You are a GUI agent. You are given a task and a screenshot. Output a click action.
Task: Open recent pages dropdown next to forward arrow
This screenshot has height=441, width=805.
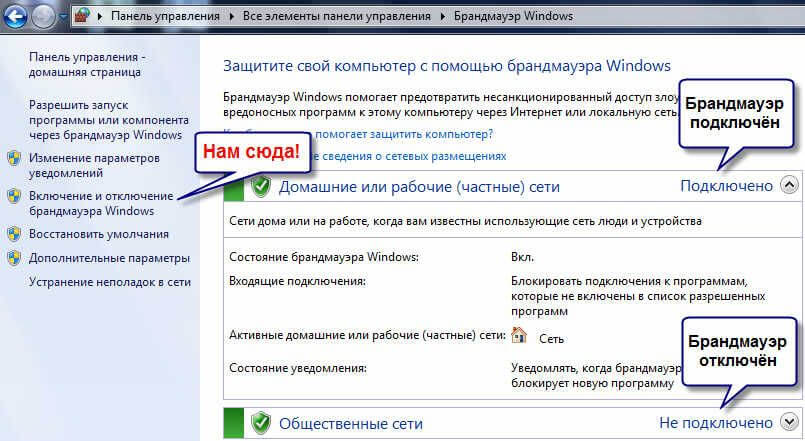(x=63, y=17)
